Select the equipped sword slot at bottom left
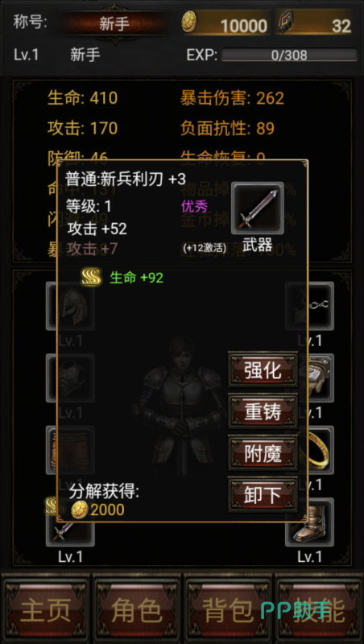Image resolution: width=364 pixels, height=644 pixels. tap(70, 522)
